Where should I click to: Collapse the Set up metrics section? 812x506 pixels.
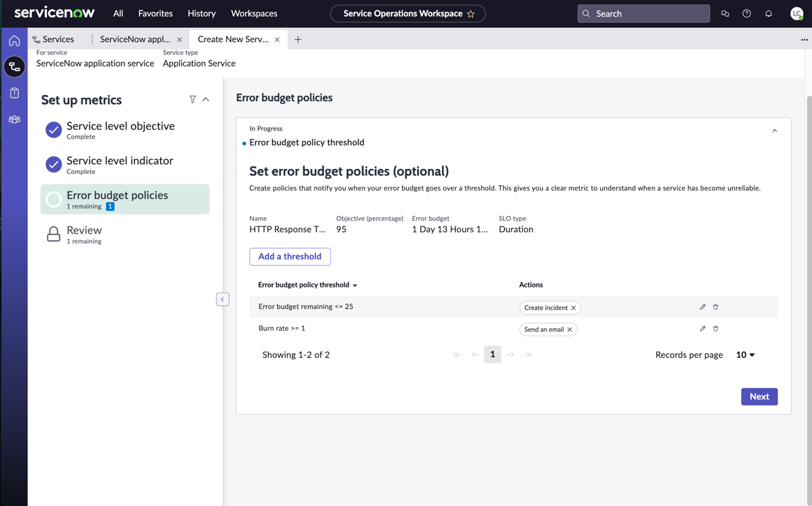pyautogui.click(x=206, y=99)
